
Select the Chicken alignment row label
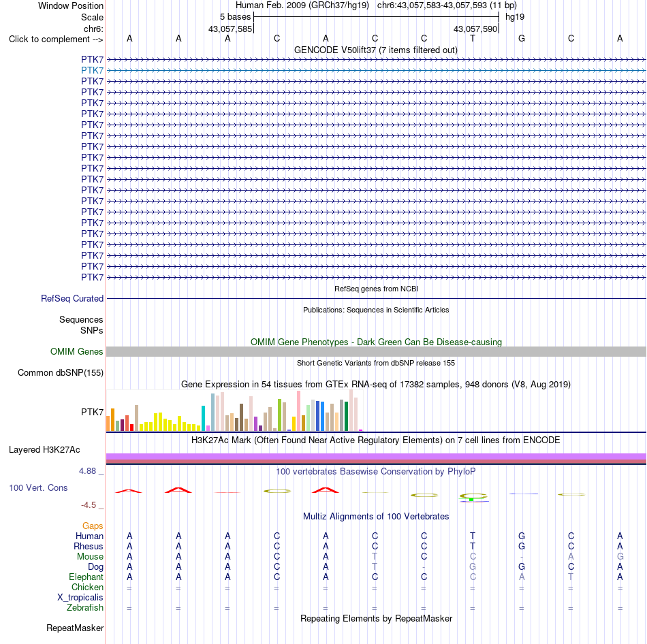(x=87, y=587)
